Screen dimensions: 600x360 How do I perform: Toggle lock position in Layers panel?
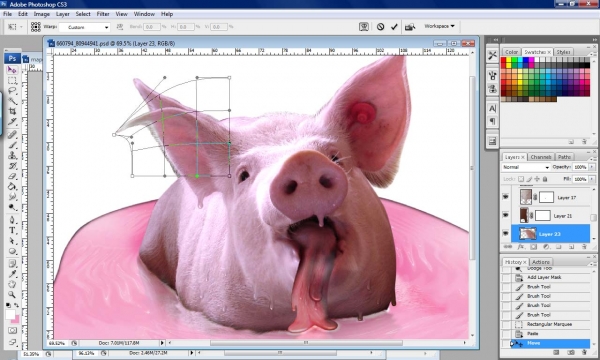click(x=537, y=179)
